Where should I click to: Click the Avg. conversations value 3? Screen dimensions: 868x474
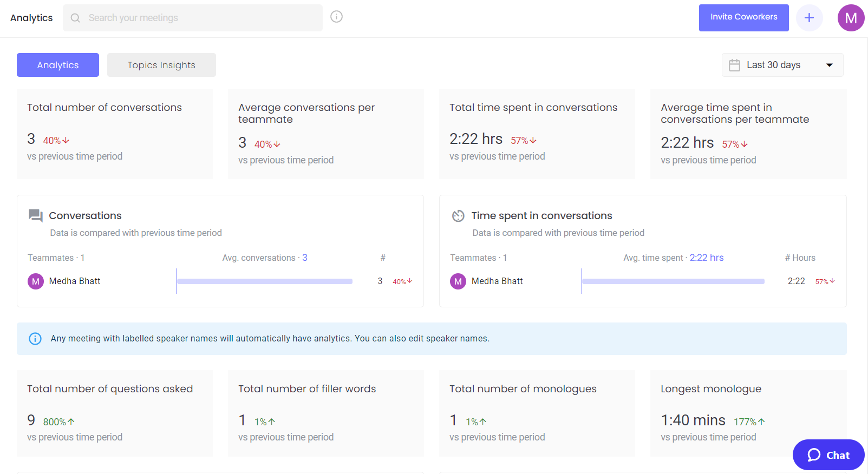coord(305,258)
